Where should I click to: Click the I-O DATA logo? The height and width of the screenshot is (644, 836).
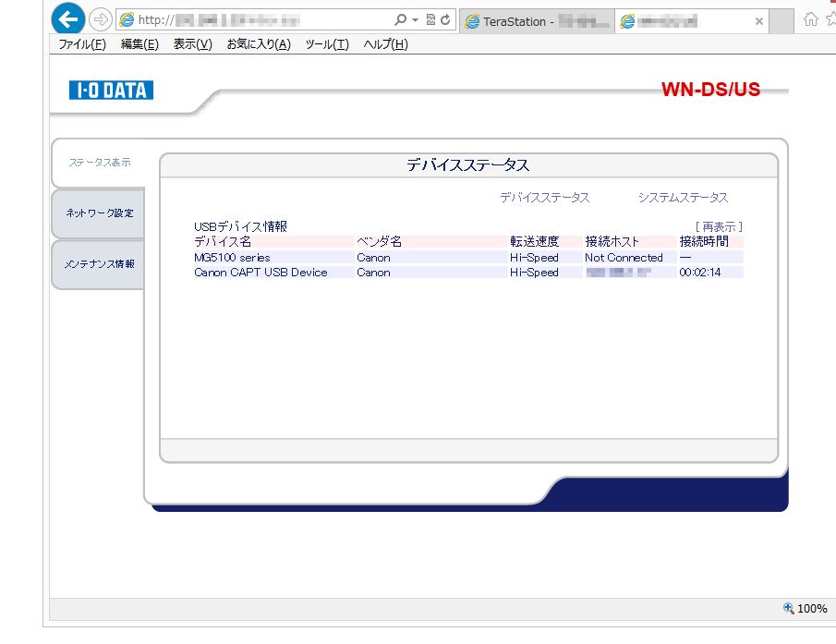pos(111,91)
